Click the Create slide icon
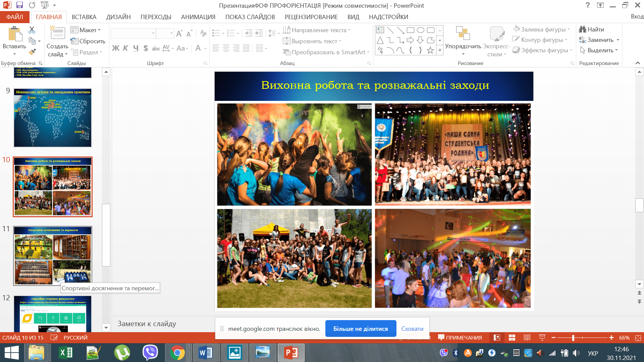 (57, 34)
